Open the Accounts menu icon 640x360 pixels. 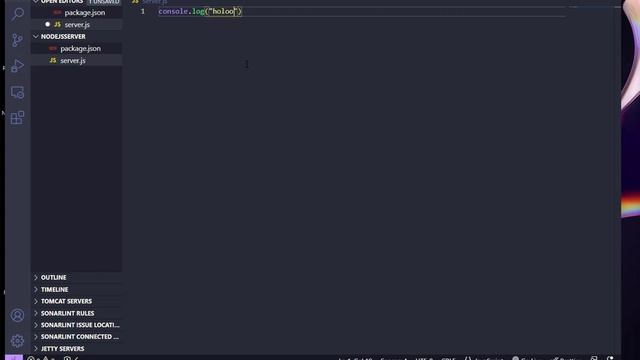[x=17, y=315]
